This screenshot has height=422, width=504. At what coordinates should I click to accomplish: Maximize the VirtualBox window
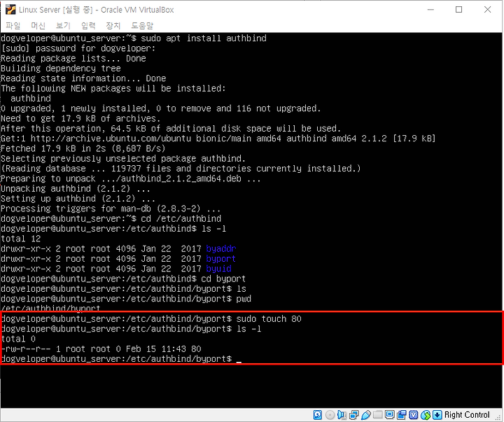pyautogui.click(x=459, y=10)
